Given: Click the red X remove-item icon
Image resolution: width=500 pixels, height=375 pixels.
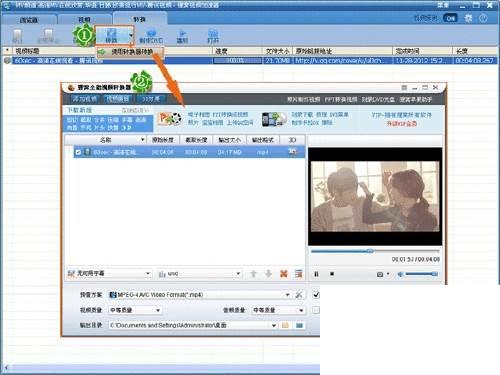Looking at the screenshot, I should pos(284,274).
